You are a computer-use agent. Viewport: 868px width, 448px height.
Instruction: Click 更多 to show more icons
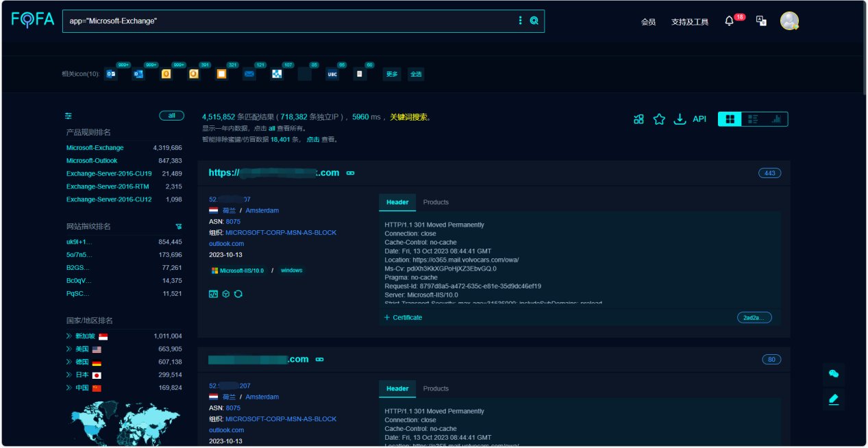pos(392,74)
